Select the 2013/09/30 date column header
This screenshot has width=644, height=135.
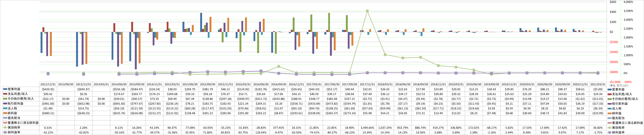[x=66, y=84]
